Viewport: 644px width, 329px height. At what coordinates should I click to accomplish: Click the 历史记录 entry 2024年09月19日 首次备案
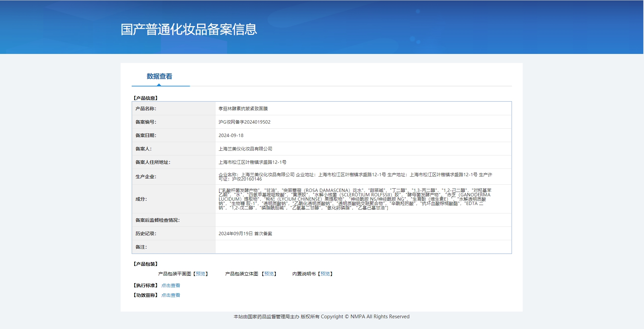tap(245, 234)
